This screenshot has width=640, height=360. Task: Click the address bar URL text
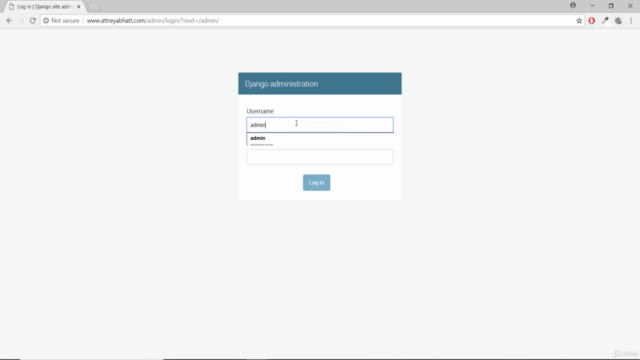[x=153, y=21]
